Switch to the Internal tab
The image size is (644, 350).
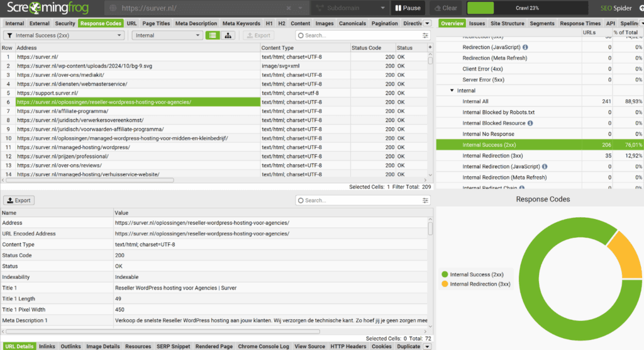(14, 23)
